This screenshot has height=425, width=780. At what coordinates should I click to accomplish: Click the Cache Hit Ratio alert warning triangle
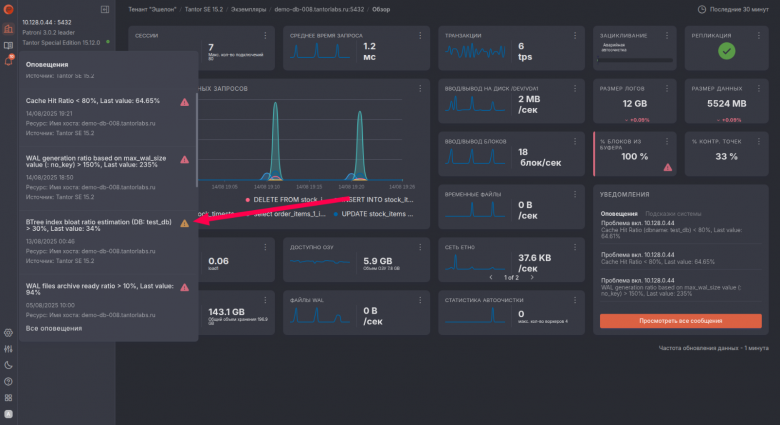185,102
